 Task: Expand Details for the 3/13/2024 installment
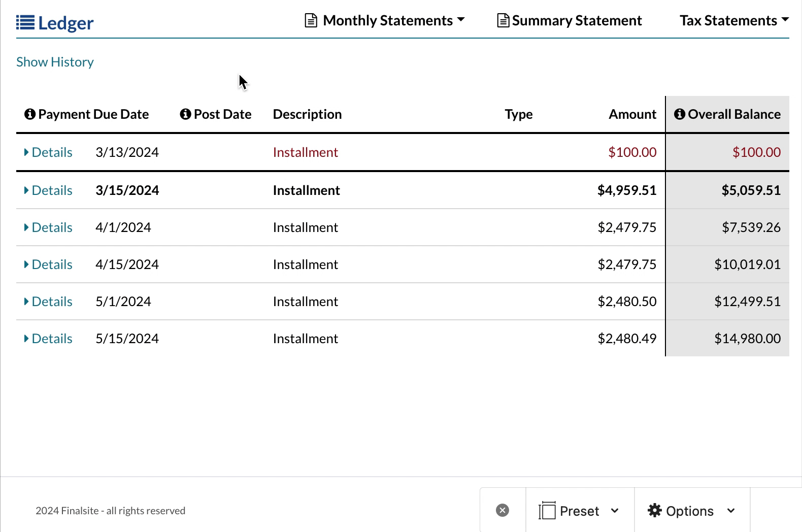(x=49, y=152)
